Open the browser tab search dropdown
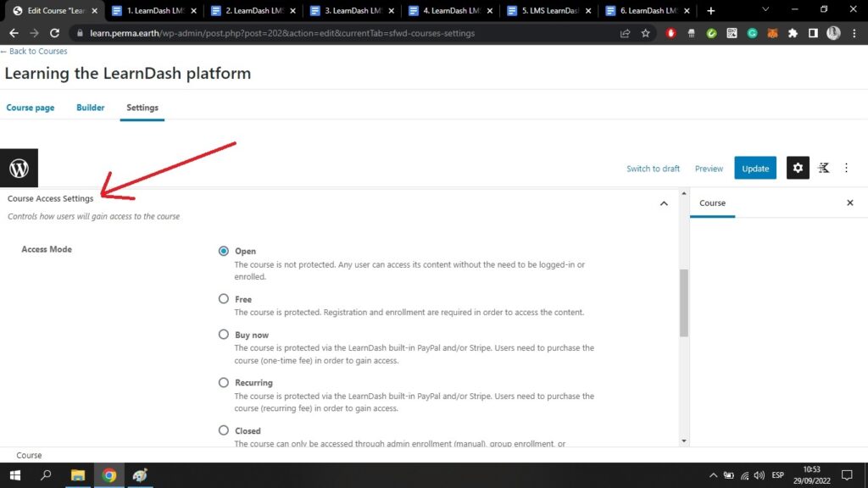Image resolution: width=868 pixels, height=488 pixels. [765, 10]
